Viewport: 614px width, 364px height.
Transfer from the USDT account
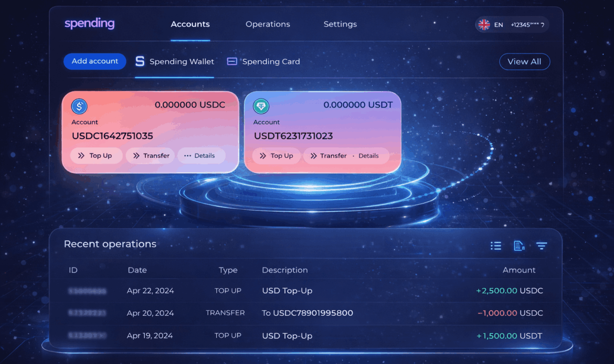coord(329,156)
